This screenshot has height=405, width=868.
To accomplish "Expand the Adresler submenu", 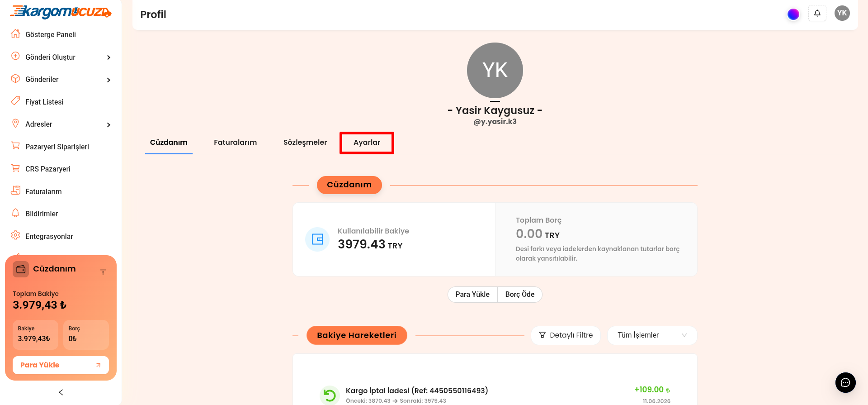I will coord(61,124).
